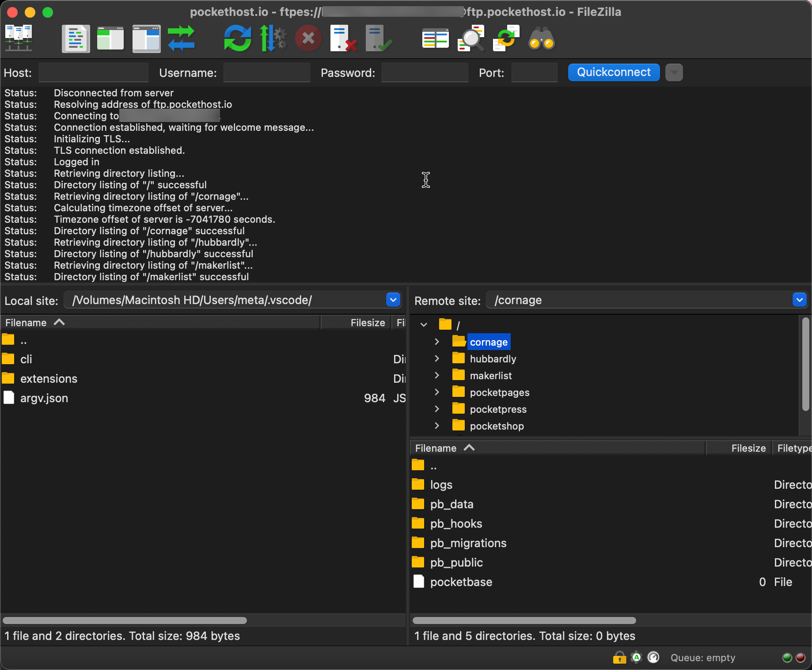Toggle the local directory tree view
This screenshot has height=670, width=812.
(x=110, y=38)
